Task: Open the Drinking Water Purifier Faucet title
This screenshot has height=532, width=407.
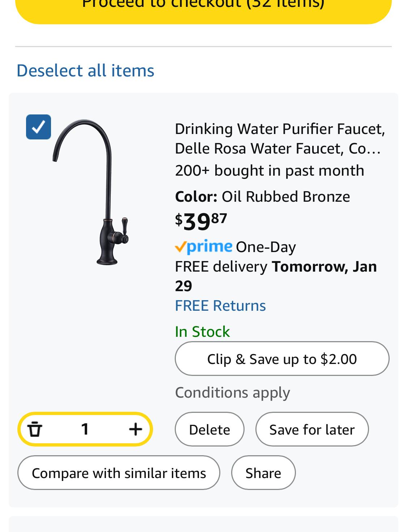Action: coord(279,139)
